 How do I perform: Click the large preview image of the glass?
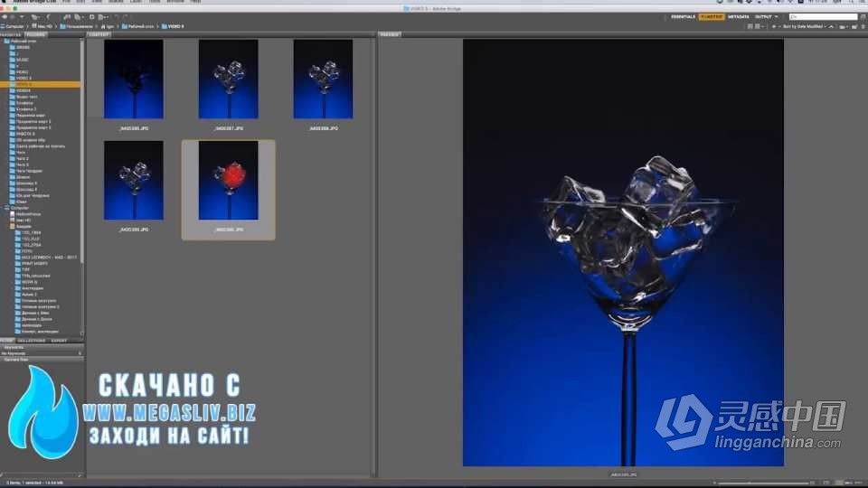tap(623, 253)
